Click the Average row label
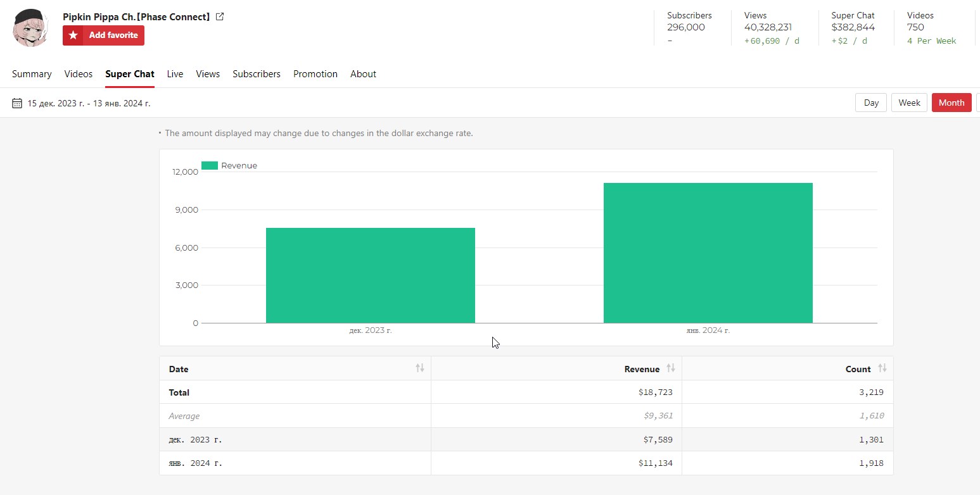 coord(184,416)
